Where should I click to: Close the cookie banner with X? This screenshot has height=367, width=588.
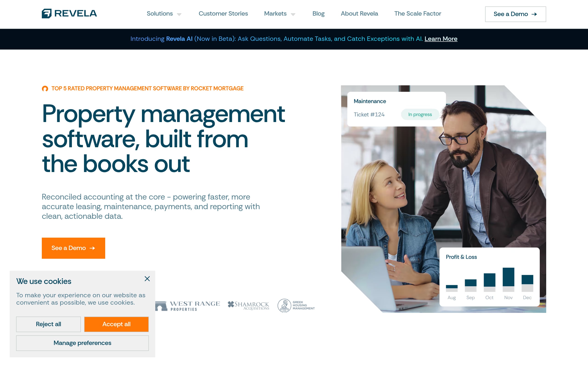point(147,279)
